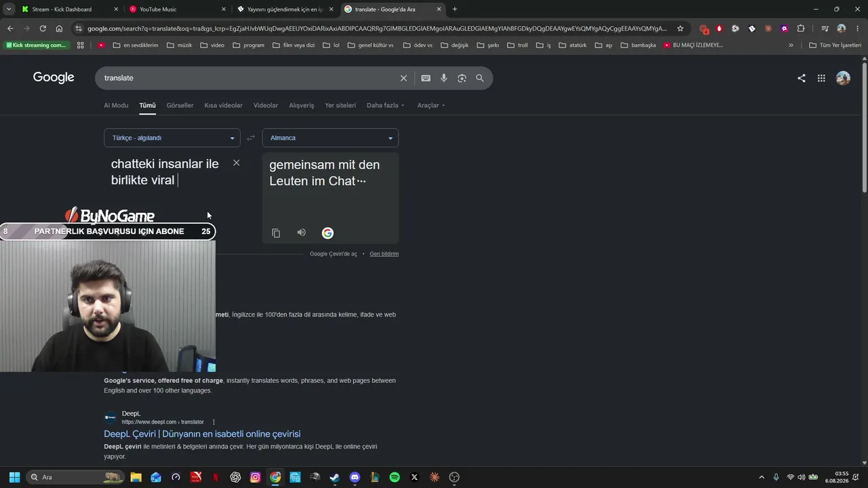Go back to the previous page
The image size is (868, 488).
[10, 28]
